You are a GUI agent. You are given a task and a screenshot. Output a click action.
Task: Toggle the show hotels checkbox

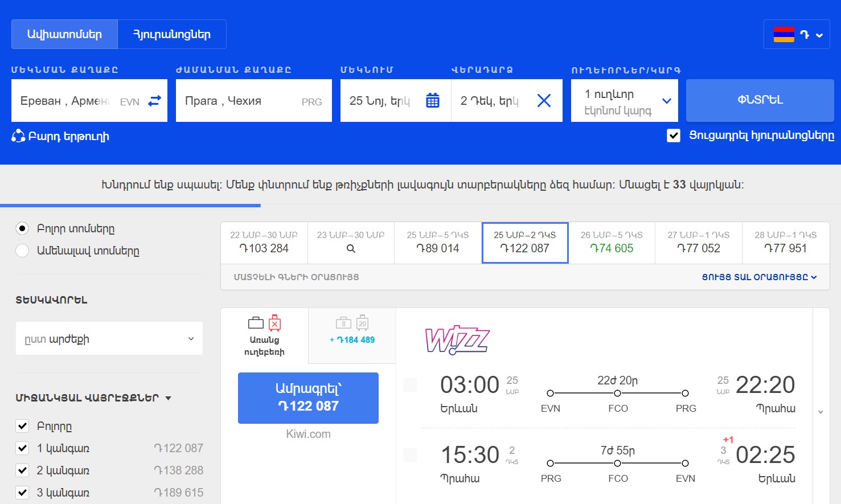674,136
